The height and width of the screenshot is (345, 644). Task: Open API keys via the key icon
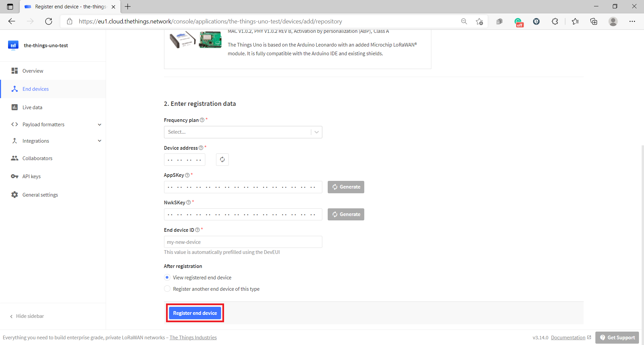[x=15, y=176]
